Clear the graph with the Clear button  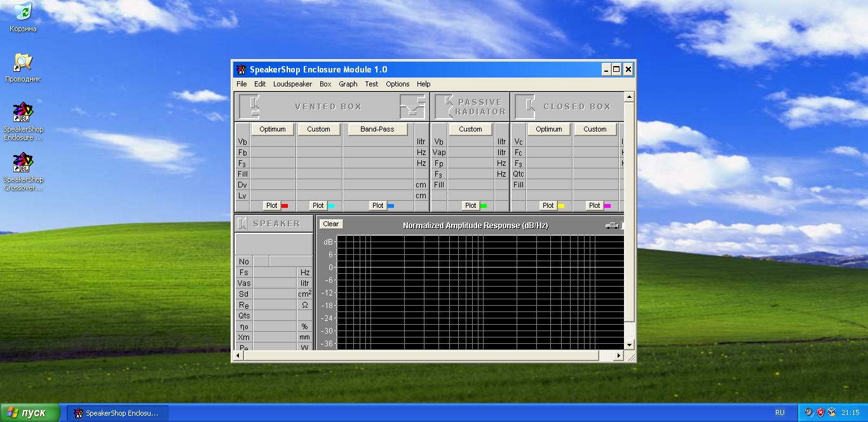click(330, 224)
